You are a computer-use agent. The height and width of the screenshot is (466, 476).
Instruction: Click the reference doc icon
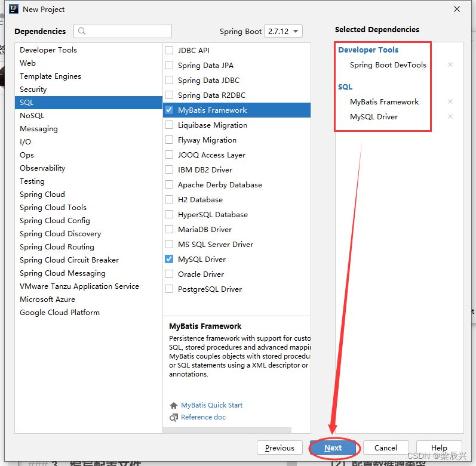pyautogui.click(x=174, y=418)
